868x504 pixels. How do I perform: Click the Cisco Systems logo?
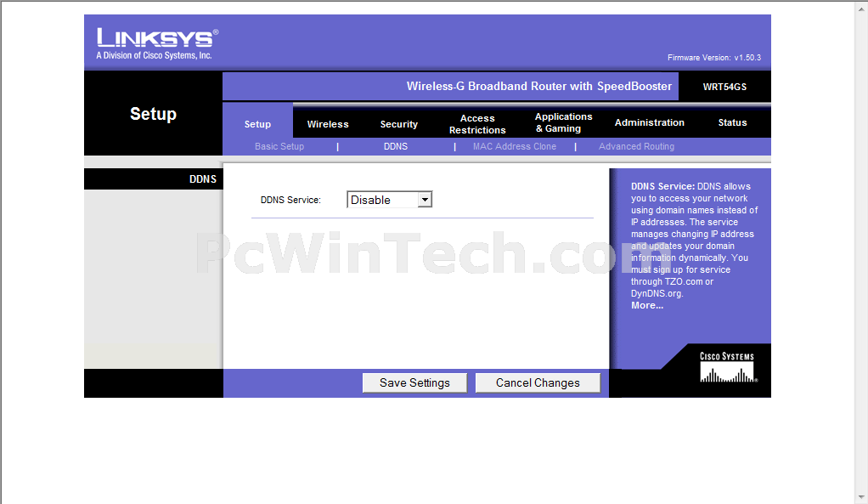click(x=727, y=366)
